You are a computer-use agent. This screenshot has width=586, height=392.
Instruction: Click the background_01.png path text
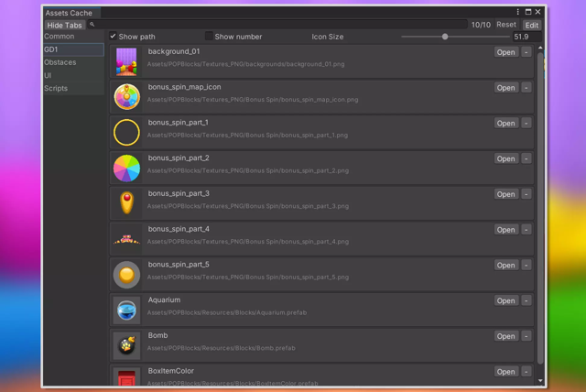coord(245,64)
